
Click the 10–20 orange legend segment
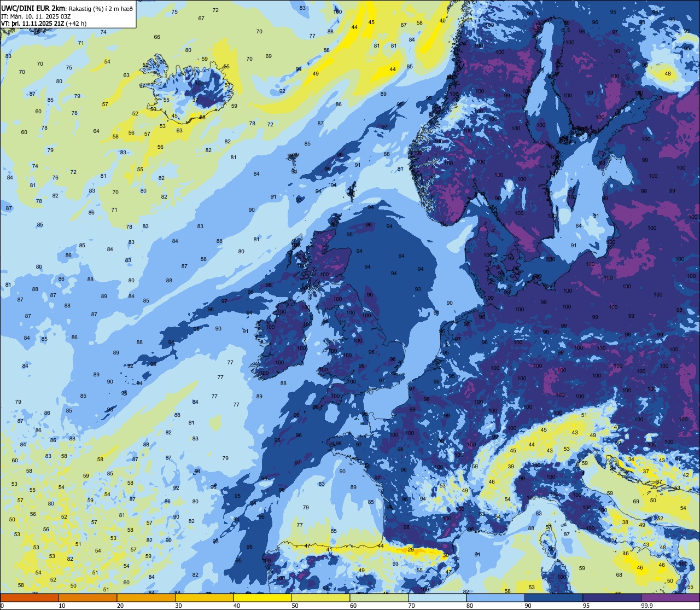87,597
